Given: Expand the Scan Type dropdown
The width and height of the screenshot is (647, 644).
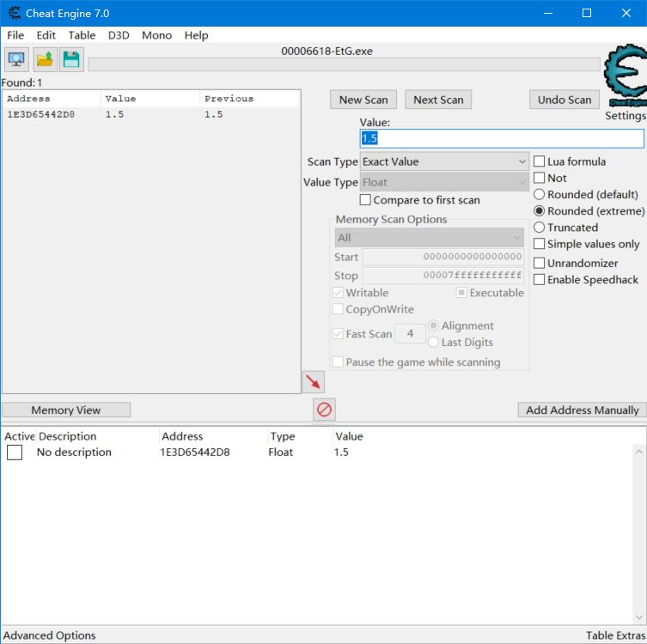Looking at the screenshot, I should click(x=444, y=161).
